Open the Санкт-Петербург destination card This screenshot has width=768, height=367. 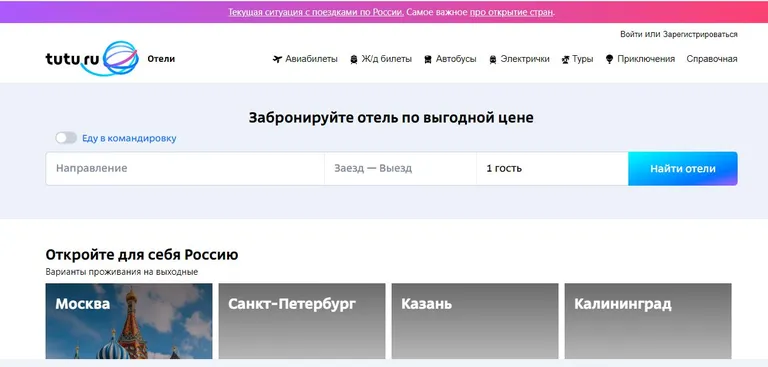click(x=302, y=321)
